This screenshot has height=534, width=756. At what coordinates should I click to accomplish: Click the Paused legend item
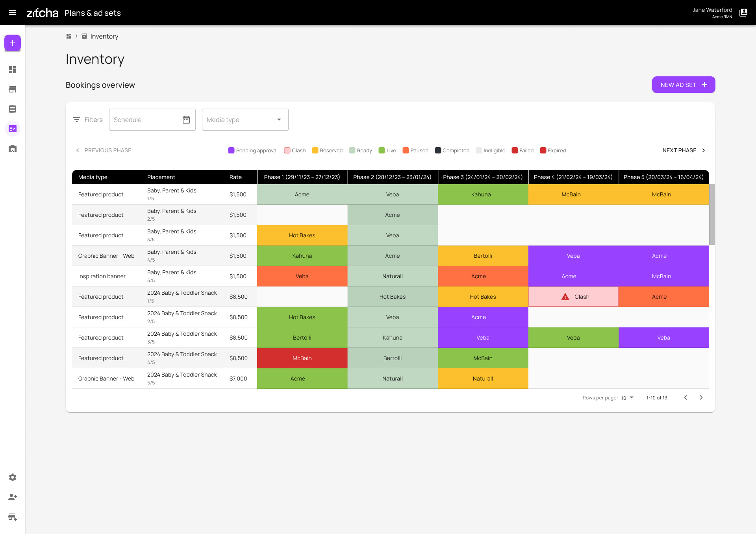[415, 150]
